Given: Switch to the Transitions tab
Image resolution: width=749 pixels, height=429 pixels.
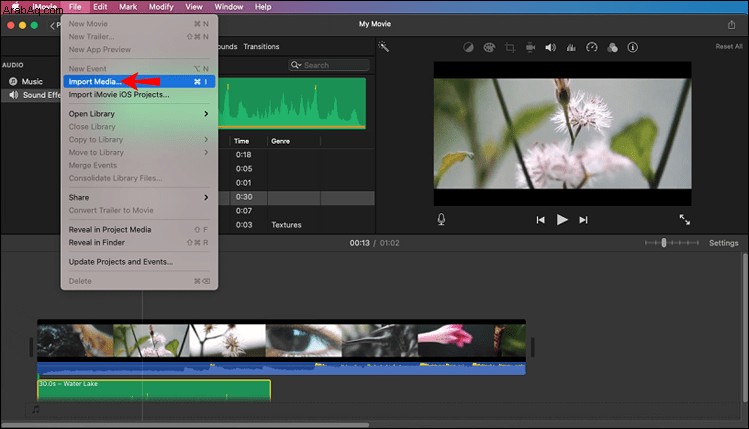Looking at the screenshot, I should 261,47.
